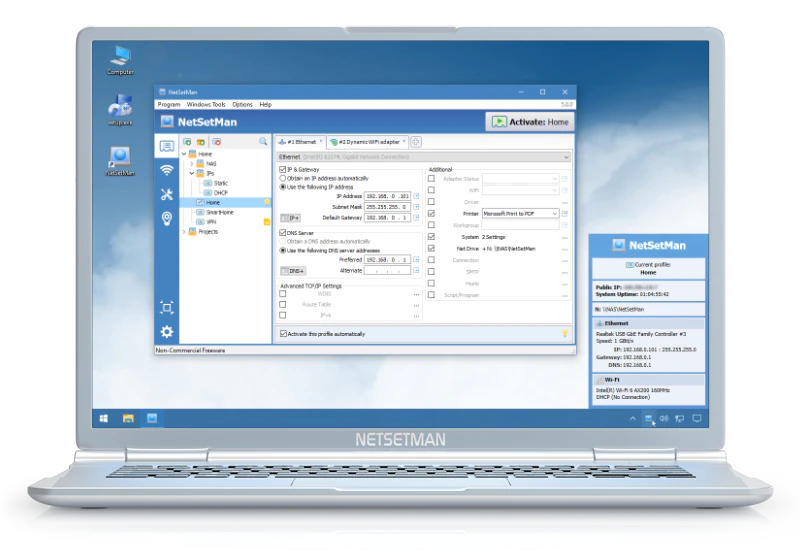Click the IP+ button

click(x=291, y=218)
